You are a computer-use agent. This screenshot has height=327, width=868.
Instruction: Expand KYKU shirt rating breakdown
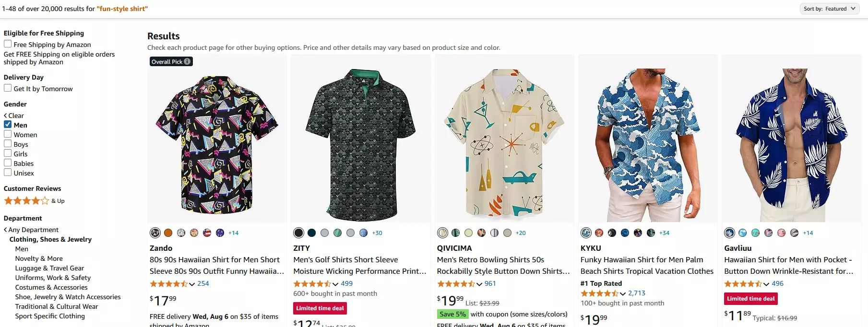[x=622, y=293]
